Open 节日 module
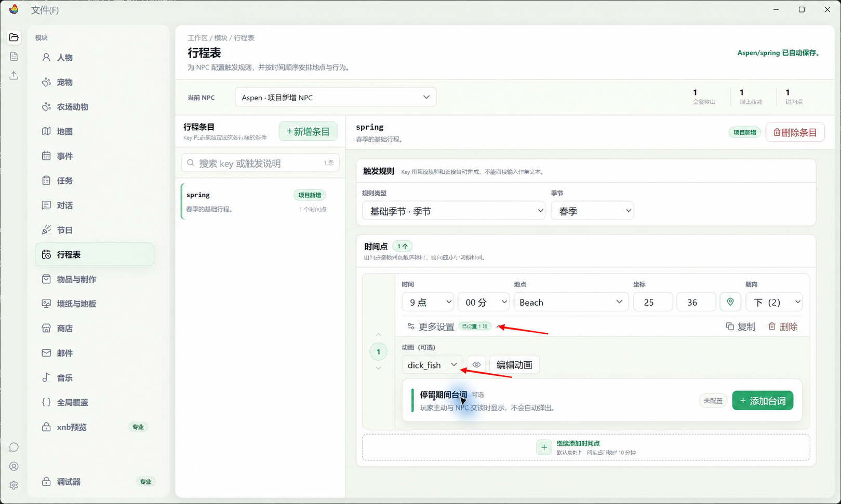 point(95,230)
